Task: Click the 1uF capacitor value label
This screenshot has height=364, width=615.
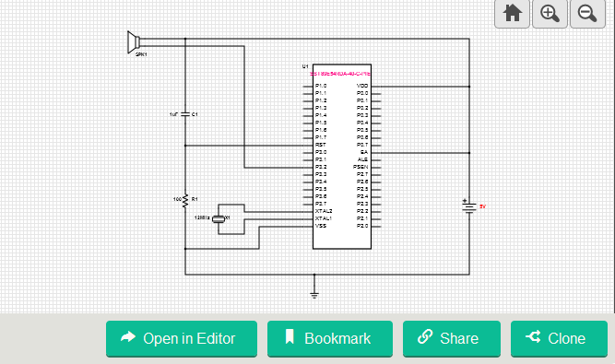Action: pos(173,114)
